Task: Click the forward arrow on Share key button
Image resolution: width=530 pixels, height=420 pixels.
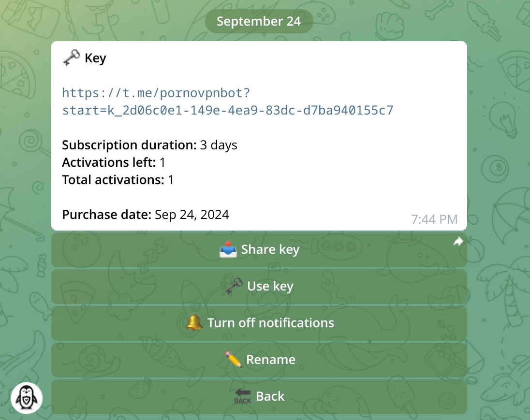Action: coord(458,242)
